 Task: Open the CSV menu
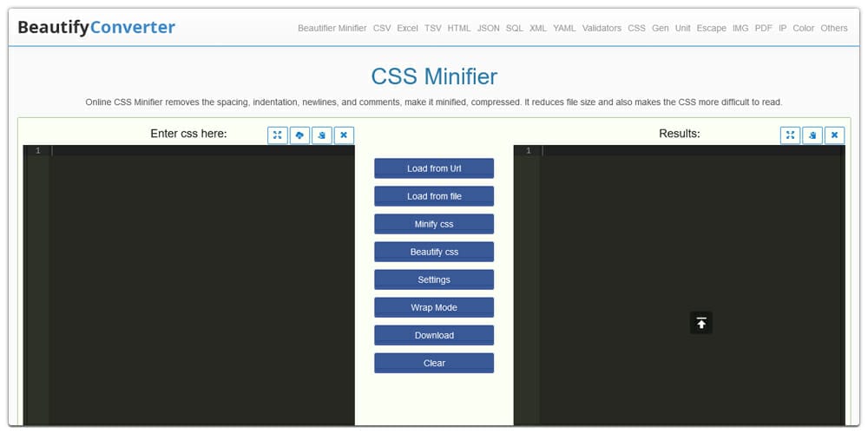[x=382, y=29]
